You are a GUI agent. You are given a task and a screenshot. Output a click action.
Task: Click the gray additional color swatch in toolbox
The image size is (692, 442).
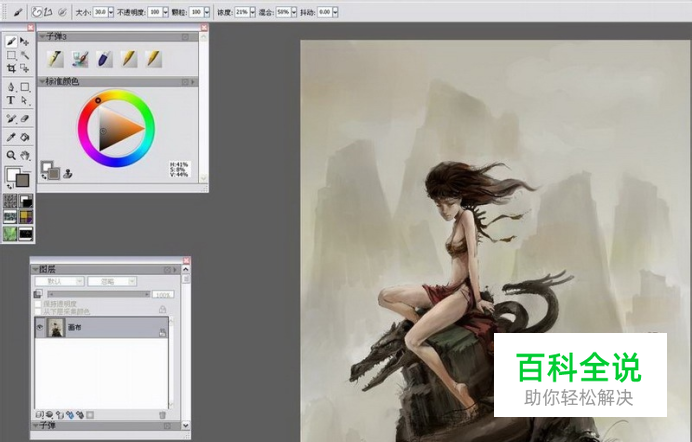click(23, 180)
